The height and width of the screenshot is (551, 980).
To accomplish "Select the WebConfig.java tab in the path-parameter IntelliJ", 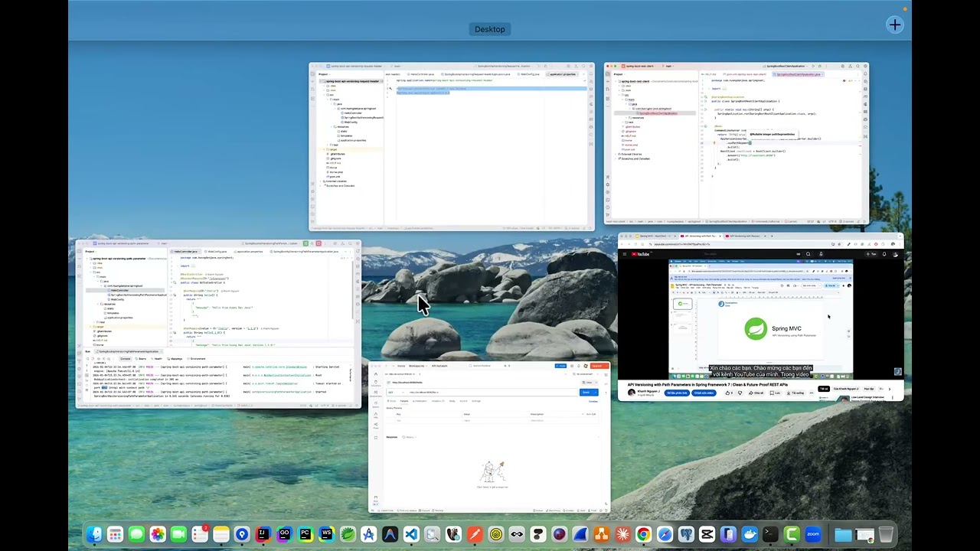I will 217,251.
